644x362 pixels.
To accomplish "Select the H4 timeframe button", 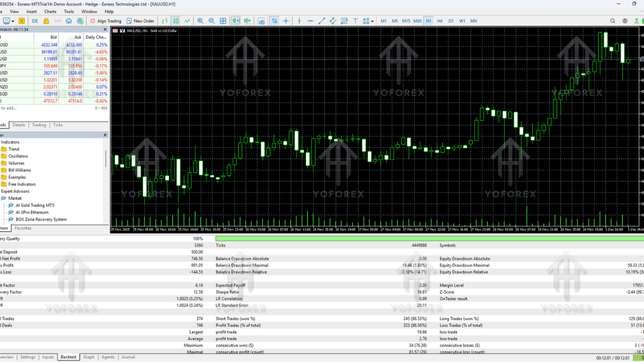I will click(x=440, y=21).
